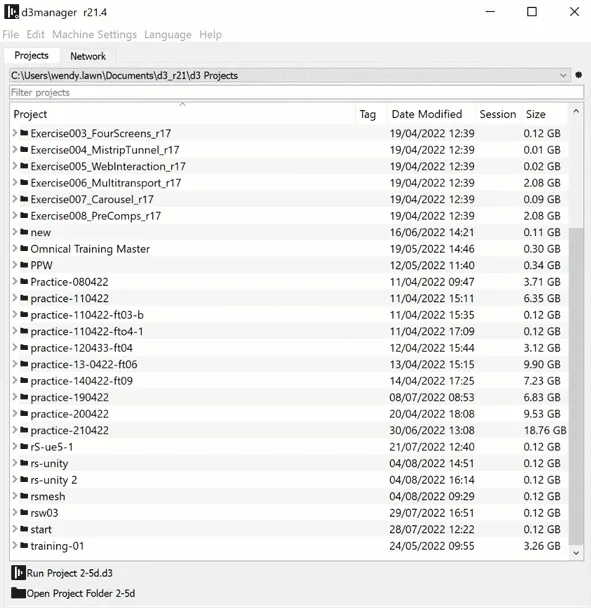Click the d3 icon next to Run Project 2-5d.d3

[x=18, y=573]
